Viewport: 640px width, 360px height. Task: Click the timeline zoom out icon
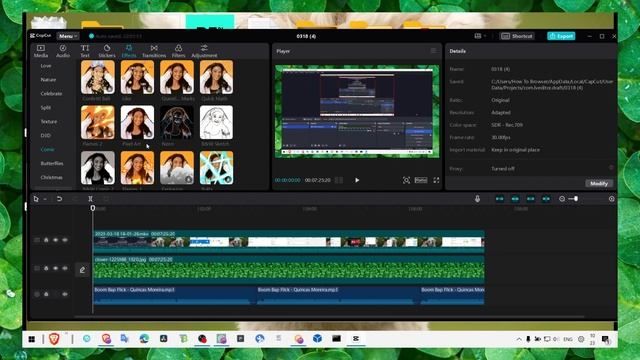tap(562, 199)
